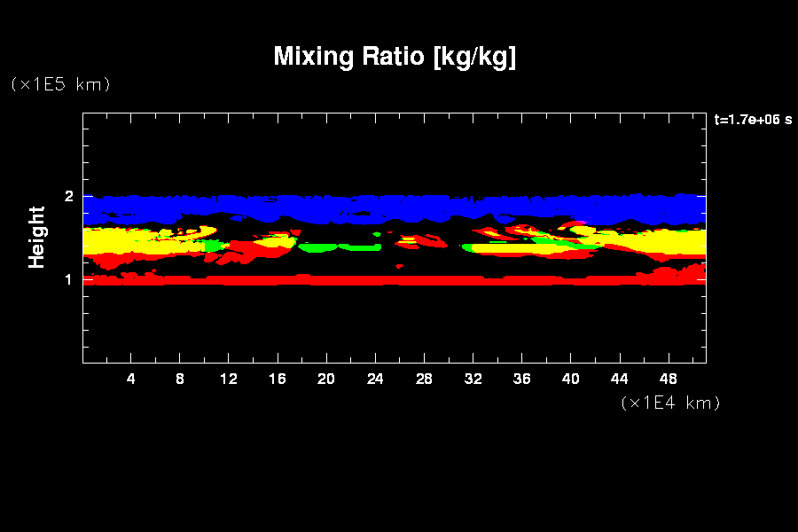Click x-axis tick label 32
Image resolution: width=798 pixels, height=532 pixels.
click(473, 379)
